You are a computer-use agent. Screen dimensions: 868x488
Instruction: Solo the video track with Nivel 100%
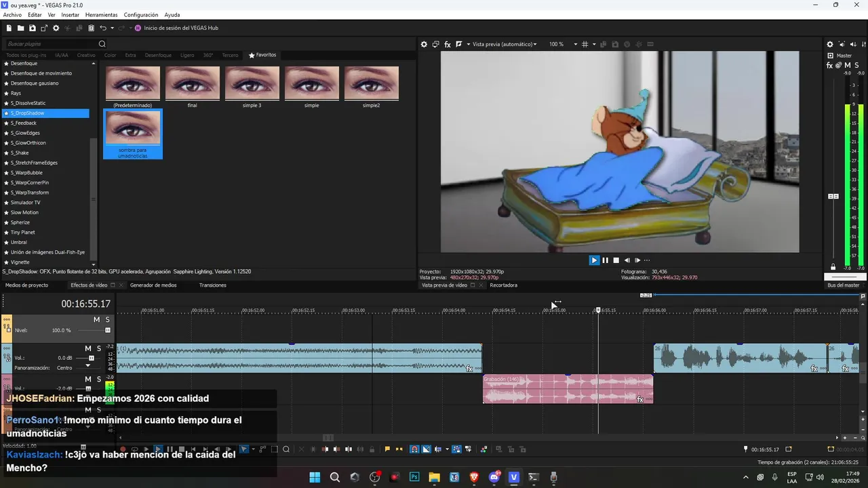(107, 319)
